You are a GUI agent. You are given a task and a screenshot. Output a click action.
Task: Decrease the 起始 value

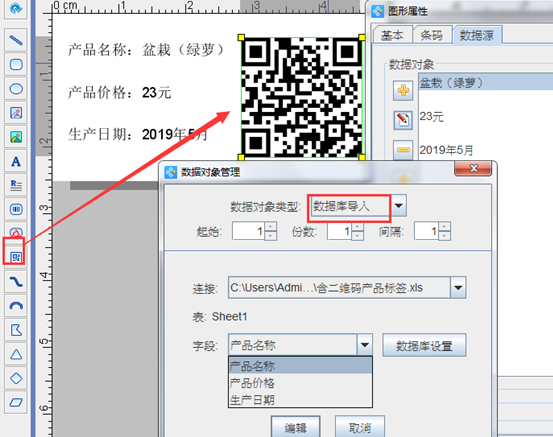270,236
